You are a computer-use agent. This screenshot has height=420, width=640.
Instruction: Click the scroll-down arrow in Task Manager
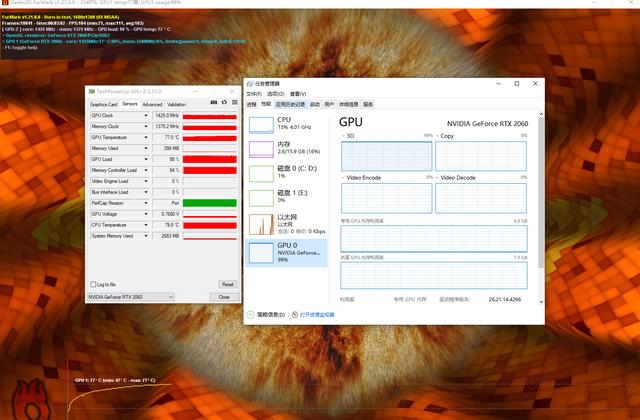[541, 302]
